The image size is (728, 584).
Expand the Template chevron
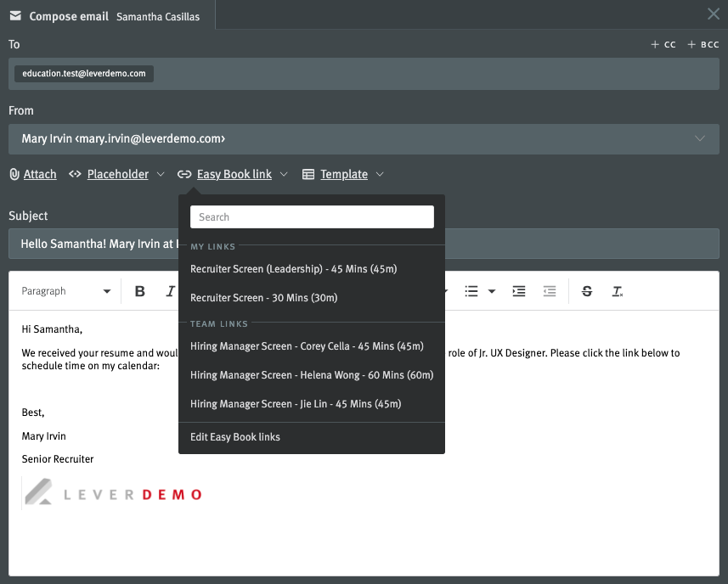point(380,174)
